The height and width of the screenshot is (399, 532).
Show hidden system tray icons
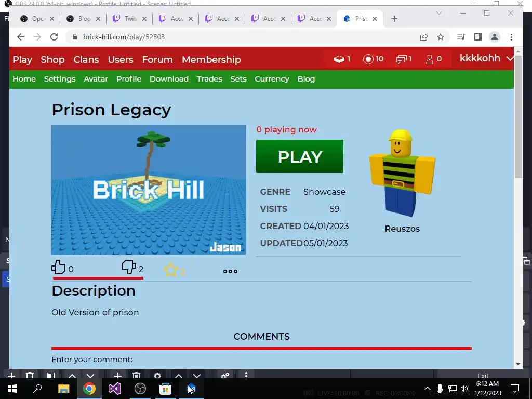tap(428, 389)
